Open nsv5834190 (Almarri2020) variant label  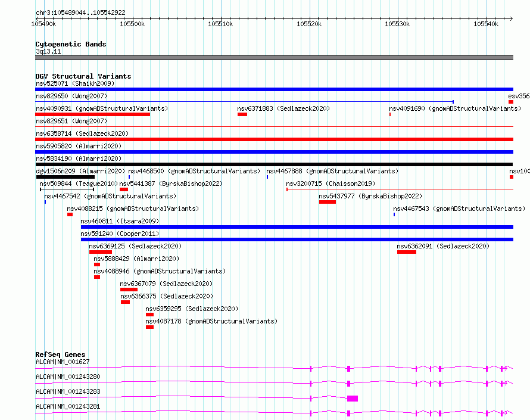point(79,158)
